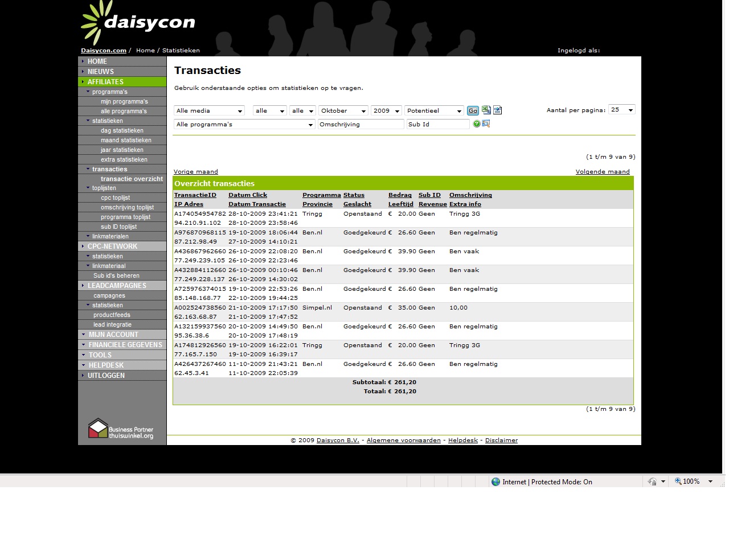729x560 pixels.
Task: Open maand statistieken
Action: tap(126, 141)
